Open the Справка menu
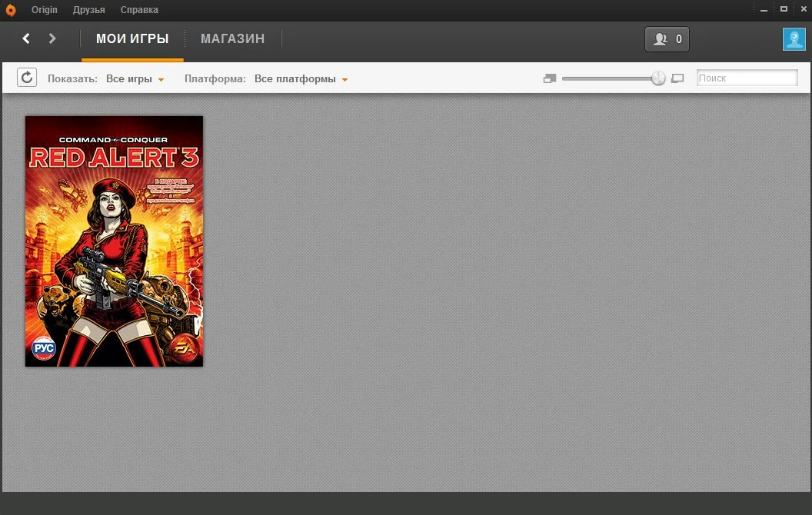Image resolution: width=812 pixels, height=515 pixels. (x=139, y=10)
